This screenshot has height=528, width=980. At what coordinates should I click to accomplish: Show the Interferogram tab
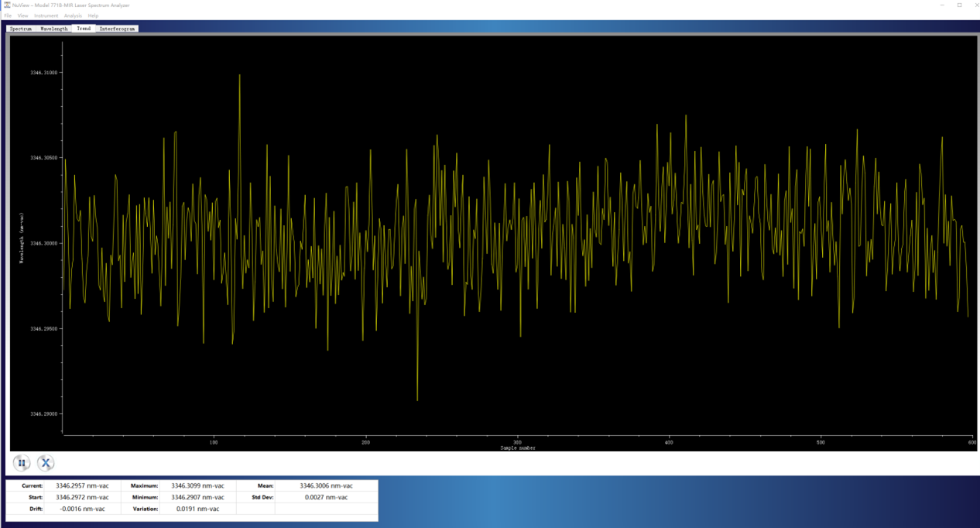click(x=118, y=29)
